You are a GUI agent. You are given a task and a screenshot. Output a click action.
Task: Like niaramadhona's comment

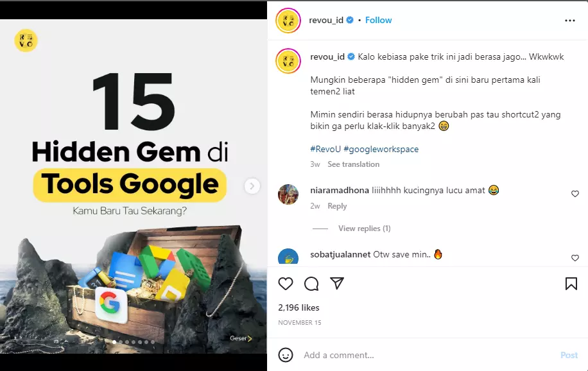click(x=575, y=194)
